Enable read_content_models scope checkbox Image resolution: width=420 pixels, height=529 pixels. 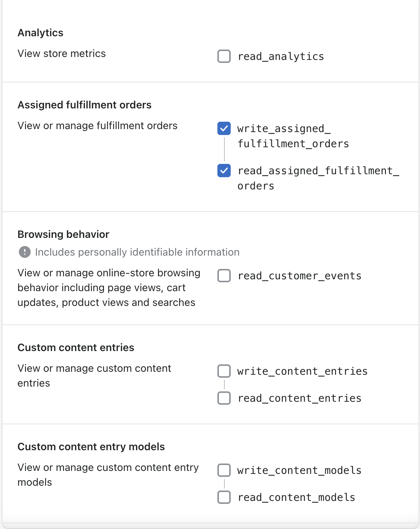tap(224, 497)
